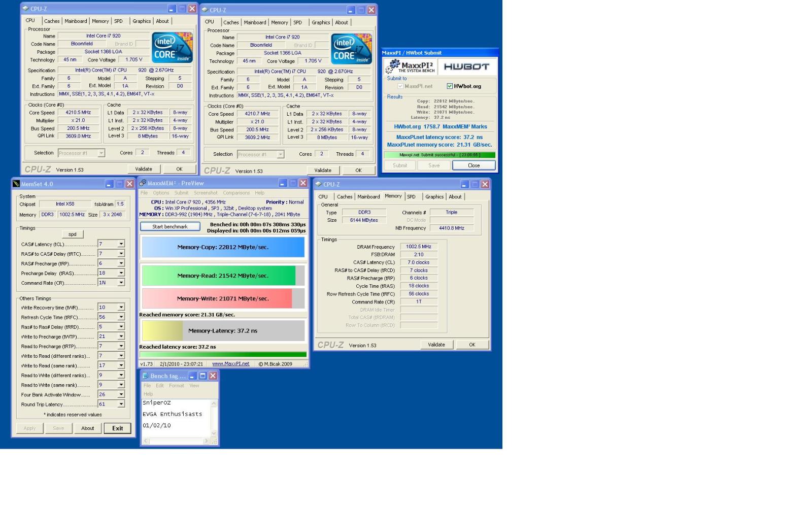Click the notepad text area with SniperOZ

(x=176, y=418)
